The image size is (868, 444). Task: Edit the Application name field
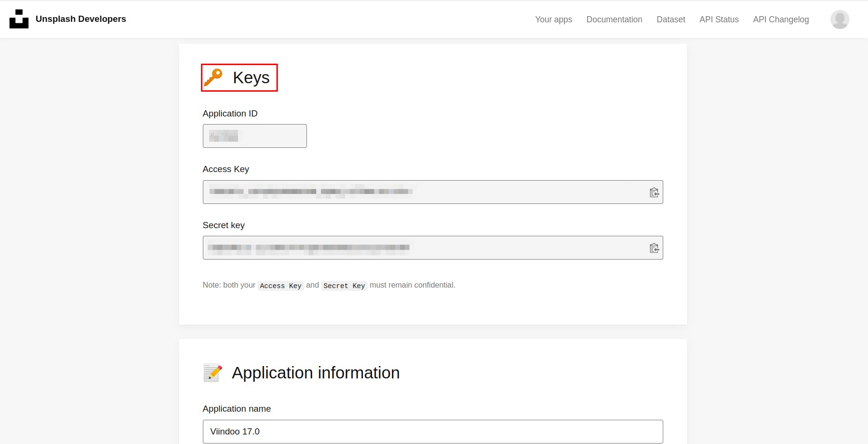(432, 432)
